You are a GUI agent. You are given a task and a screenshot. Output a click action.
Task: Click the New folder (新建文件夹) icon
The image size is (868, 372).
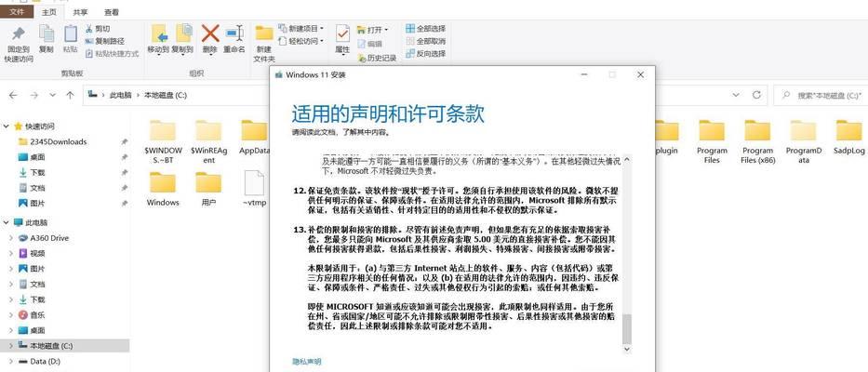264,33
